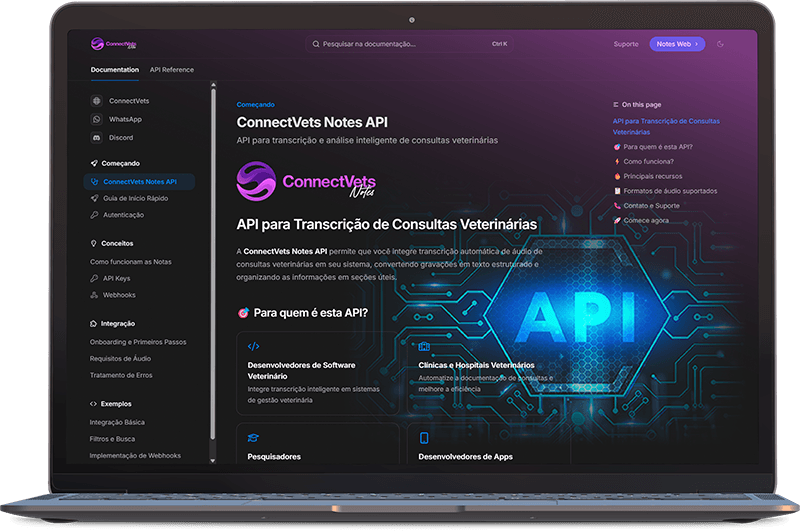The image size is (800, 531).
Task: Open the ConnectVets sidebar link
Action: tap(129, 101)
